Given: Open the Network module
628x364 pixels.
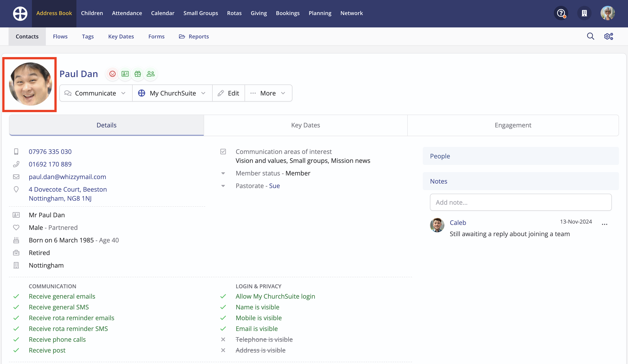Looking at the screenshot, I should 352,13.
